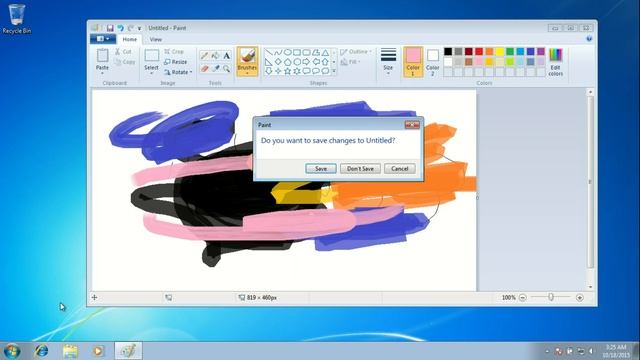Expand the Select options arrow
Screen dimensions: 640x360
tap(151, 73)
